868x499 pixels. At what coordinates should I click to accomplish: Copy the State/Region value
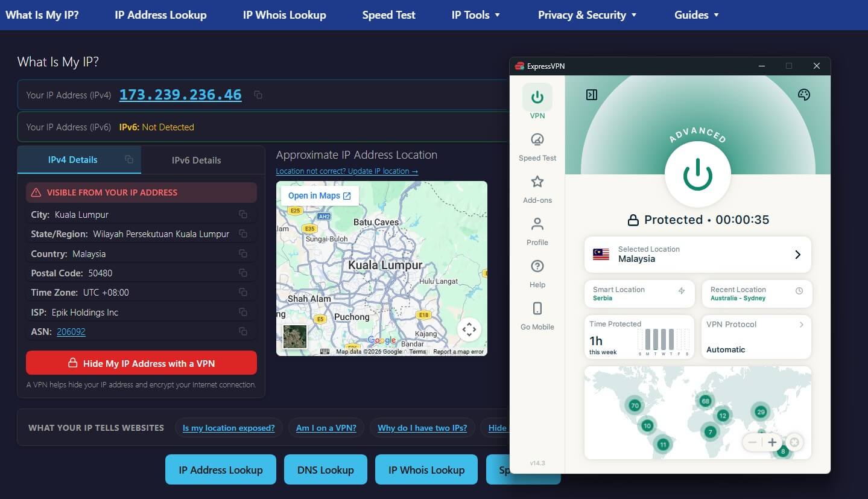[243, 234]
